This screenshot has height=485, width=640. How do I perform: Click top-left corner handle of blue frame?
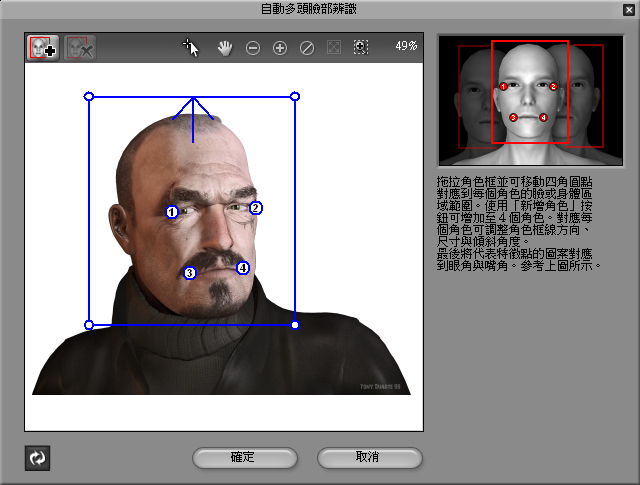[x=89, y=96]
